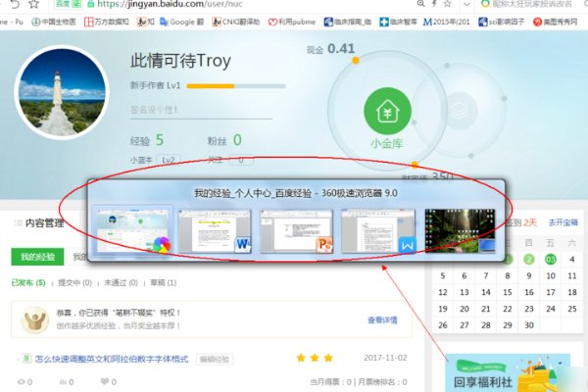Viewport: 588px width, 392px height.
Task: Select the 360 browser window thumbnail in switcher
Action: pyautogui.click(x=132, y=230)
